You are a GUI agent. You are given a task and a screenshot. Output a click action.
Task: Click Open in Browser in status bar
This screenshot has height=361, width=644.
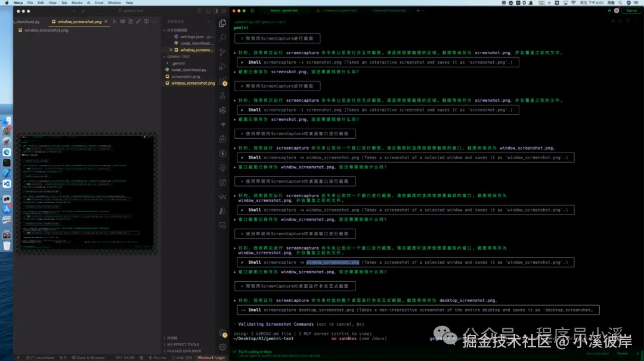click(x=89, y=357)
